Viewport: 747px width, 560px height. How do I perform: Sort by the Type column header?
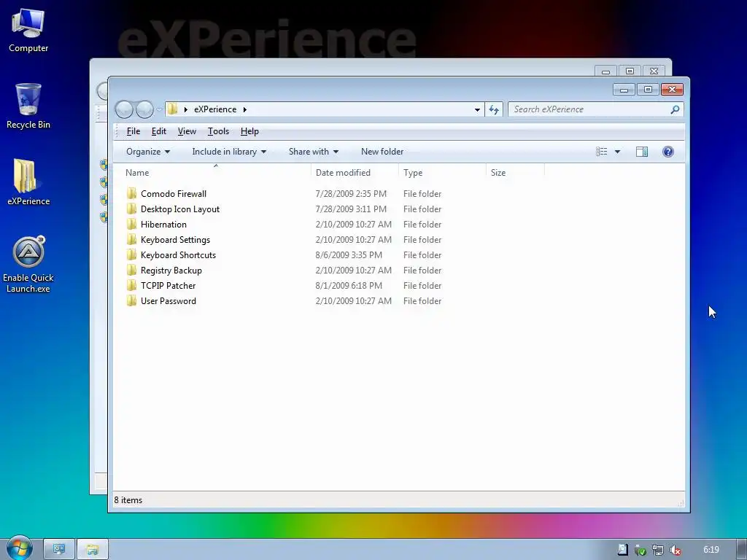[x=442, y=172]
